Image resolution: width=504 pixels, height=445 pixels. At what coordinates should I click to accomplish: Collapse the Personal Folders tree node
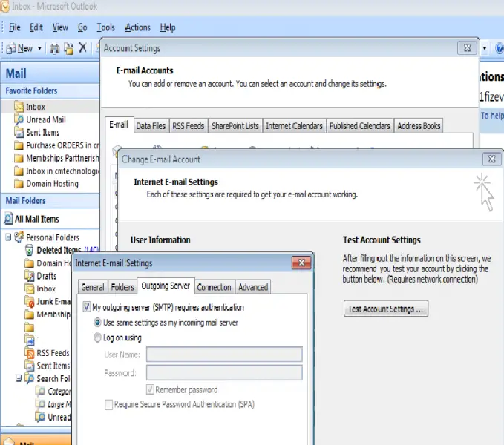click(x=8, y=237)
